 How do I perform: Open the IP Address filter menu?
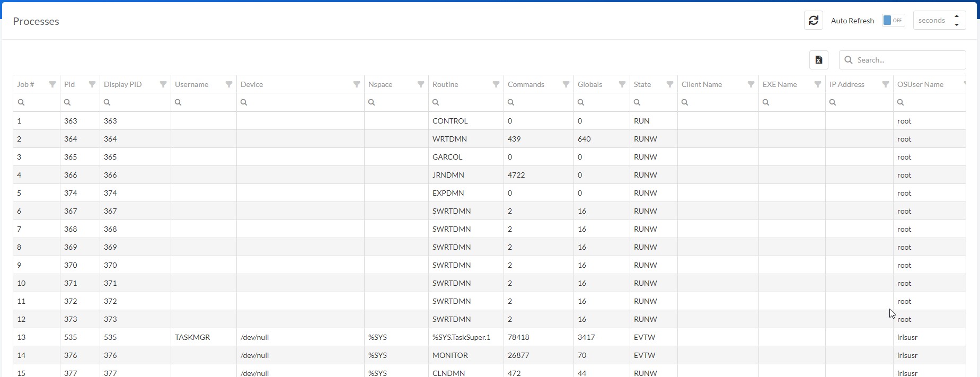coord(886,84)
